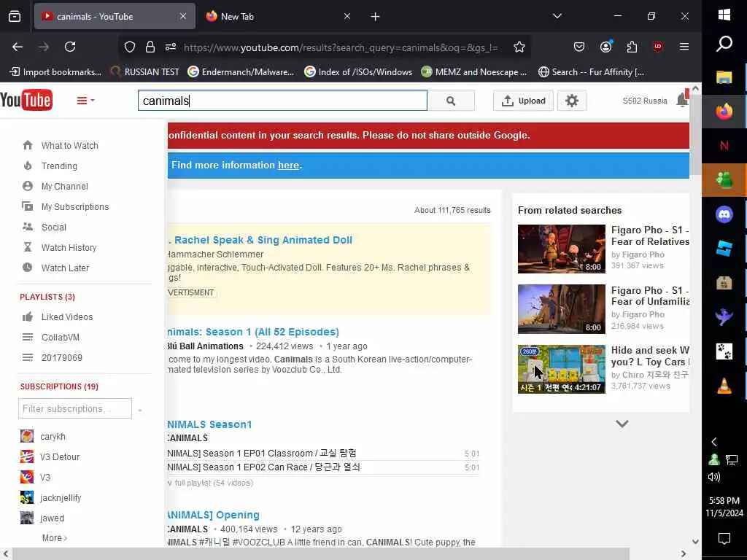Show site security lock info

pos(150,47)
